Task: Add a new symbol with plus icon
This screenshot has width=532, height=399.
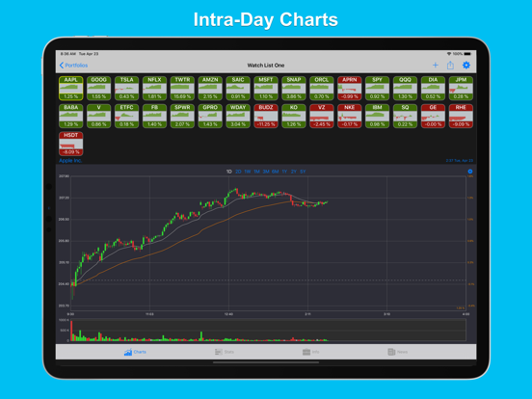Action: [436, 66]
